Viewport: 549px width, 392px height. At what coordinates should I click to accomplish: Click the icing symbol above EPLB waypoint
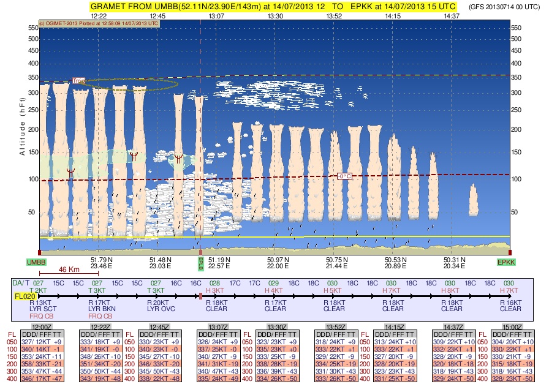point(178,158)
